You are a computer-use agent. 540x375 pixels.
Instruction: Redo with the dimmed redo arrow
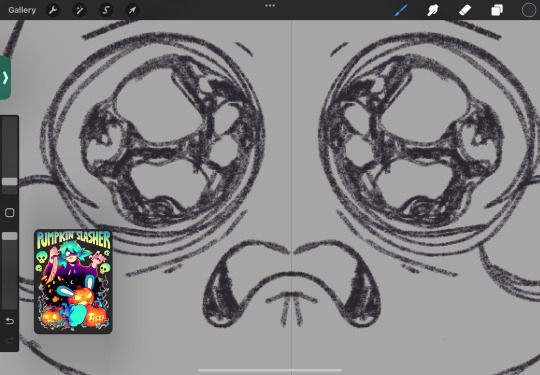10,341
